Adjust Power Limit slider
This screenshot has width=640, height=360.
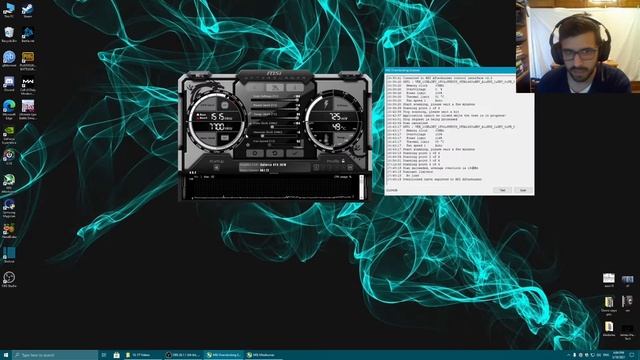275,109
